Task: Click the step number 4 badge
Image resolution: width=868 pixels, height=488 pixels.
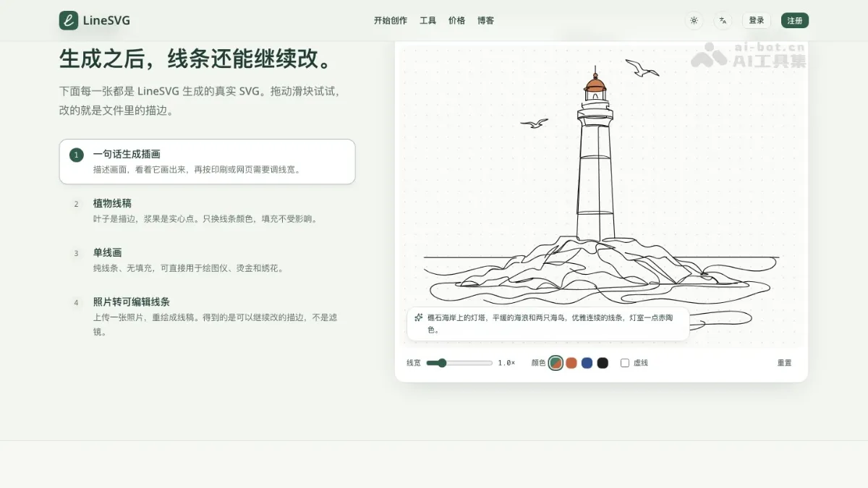Action: point(76,302)
